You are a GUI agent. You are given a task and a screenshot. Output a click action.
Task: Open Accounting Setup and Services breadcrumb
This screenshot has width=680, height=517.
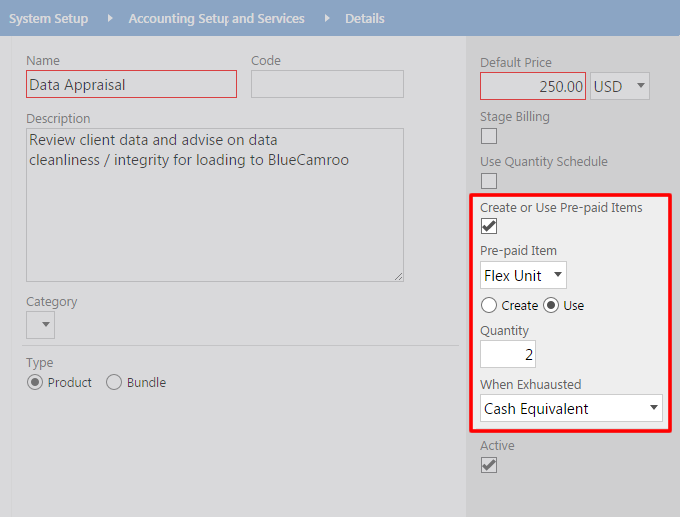(216, 19)
